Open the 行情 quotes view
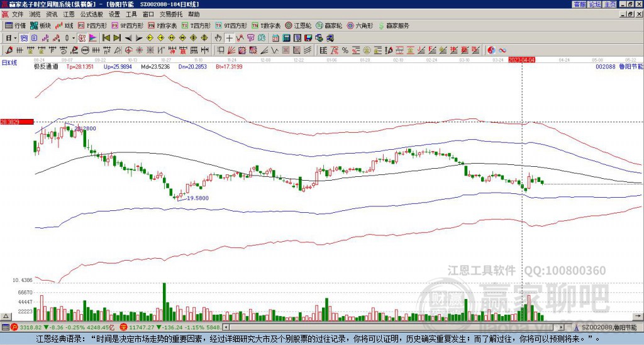Viewport: 644px width, 345px height. 16,25
